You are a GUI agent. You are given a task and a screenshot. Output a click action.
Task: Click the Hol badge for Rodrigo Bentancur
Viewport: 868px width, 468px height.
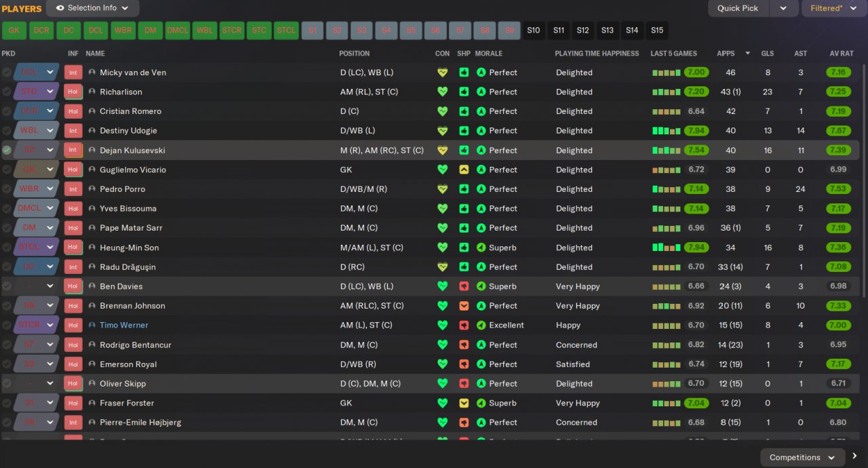(x=73, y=345)
